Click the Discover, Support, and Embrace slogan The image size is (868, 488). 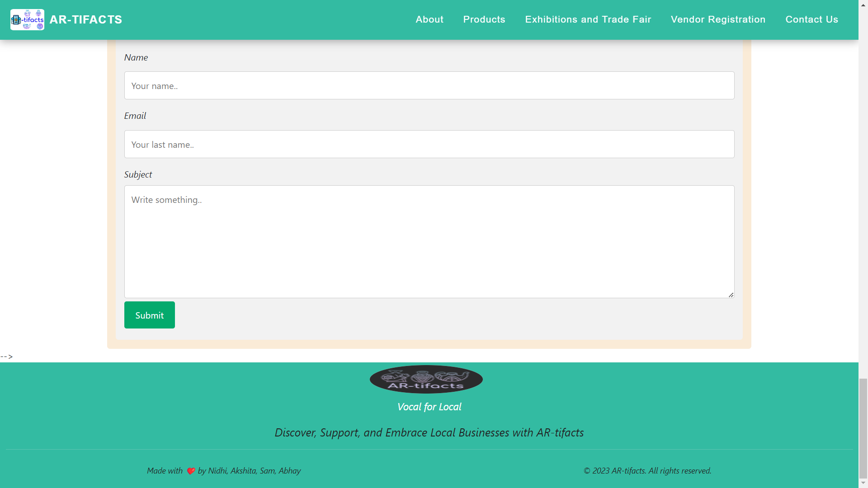pyautogui.click(x=429, y=432)
